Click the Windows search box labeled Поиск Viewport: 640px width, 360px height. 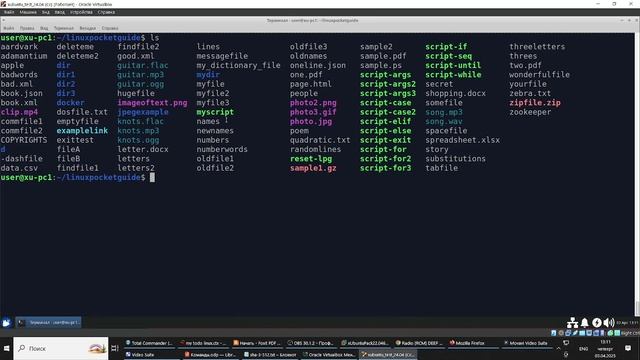61,349
